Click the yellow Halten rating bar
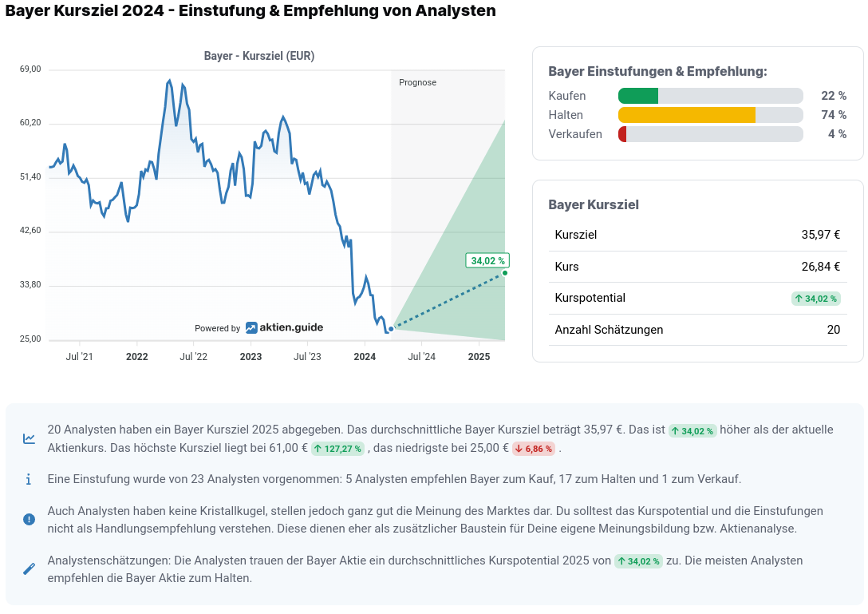The height and width of the screenshot is (614, 868). (686, 115)
